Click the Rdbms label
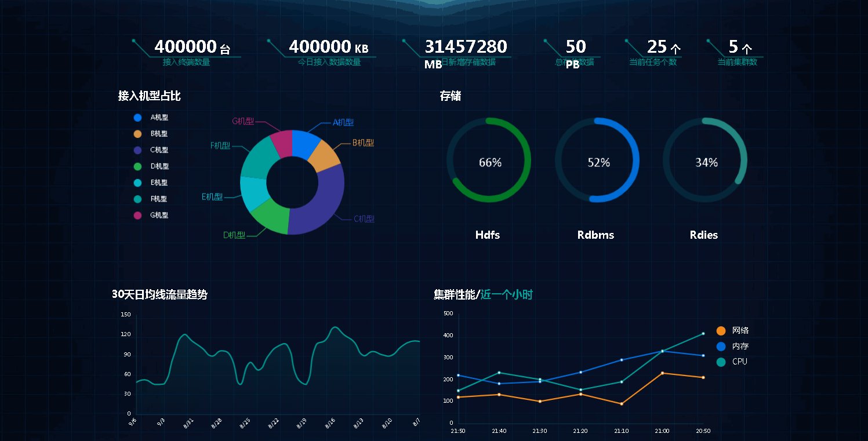868x441 pixels. pyautogui.click(x=595, y=235)
